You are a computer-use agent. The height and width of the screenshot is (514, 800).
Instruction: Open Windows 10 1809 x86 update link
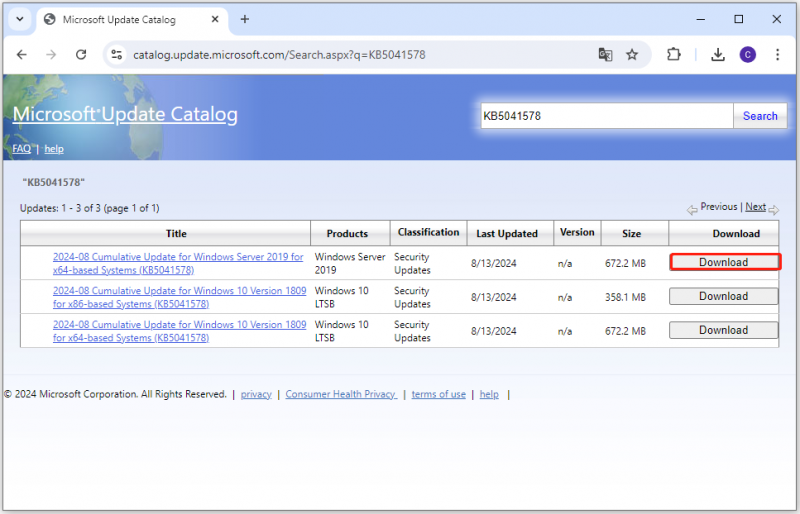(180, 297)
